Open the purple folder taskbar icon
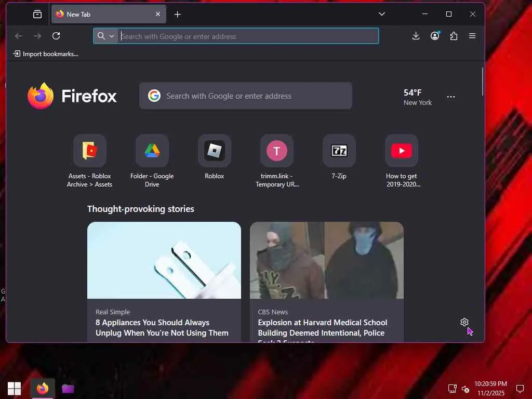532x399 pixels. click(68, 388)
